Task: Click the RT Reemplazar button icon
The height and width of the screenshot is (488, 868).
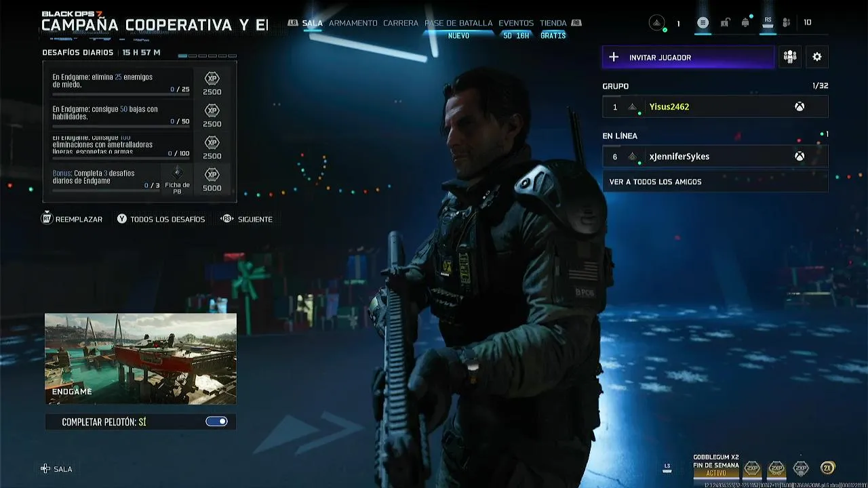Action: 47,219
